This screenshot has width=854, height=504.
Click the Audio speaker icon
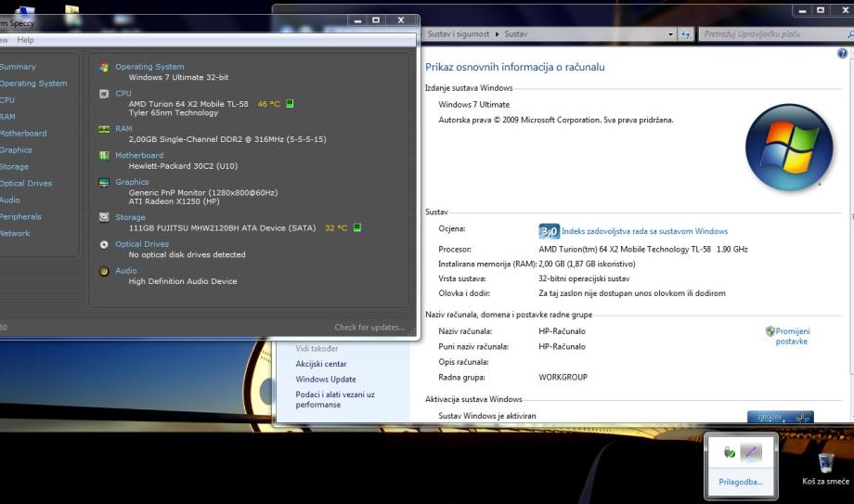[104, 271]
